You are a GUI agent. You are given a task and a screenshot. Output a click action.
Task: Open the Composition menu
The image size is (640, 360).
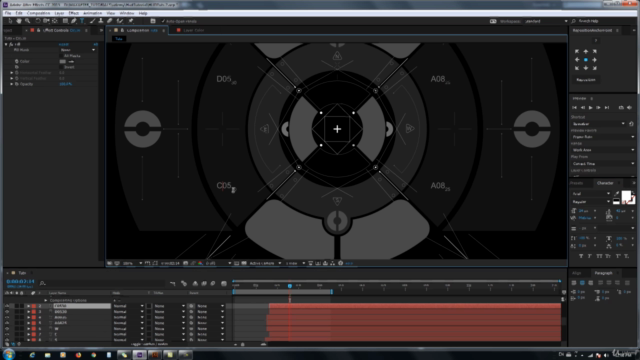click(x=38, y=13)
